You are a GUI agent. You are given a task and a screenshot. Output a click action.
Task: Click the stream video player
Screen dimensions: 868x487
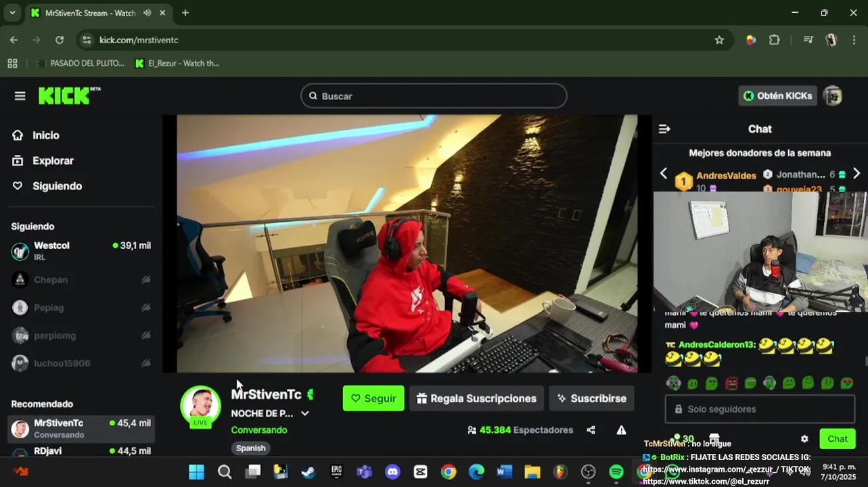point(407,243)
